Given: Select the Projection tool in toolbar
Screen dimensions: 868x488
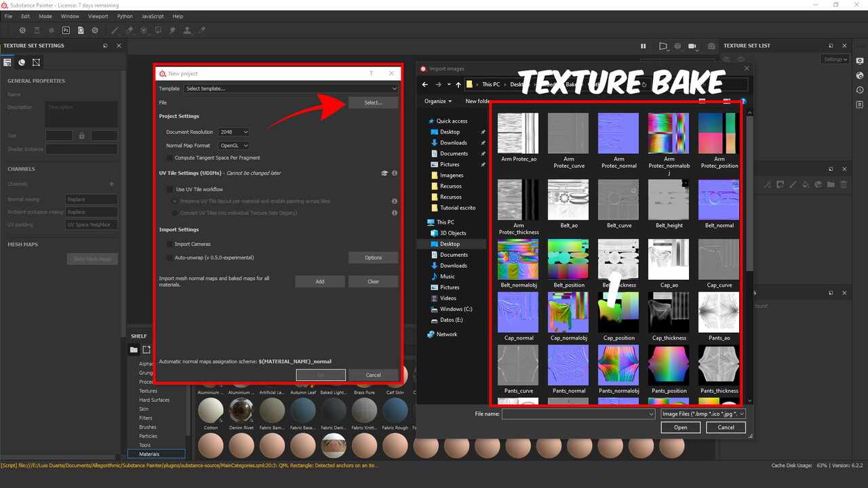Looking at the screenshot, I should pos(143,30).
